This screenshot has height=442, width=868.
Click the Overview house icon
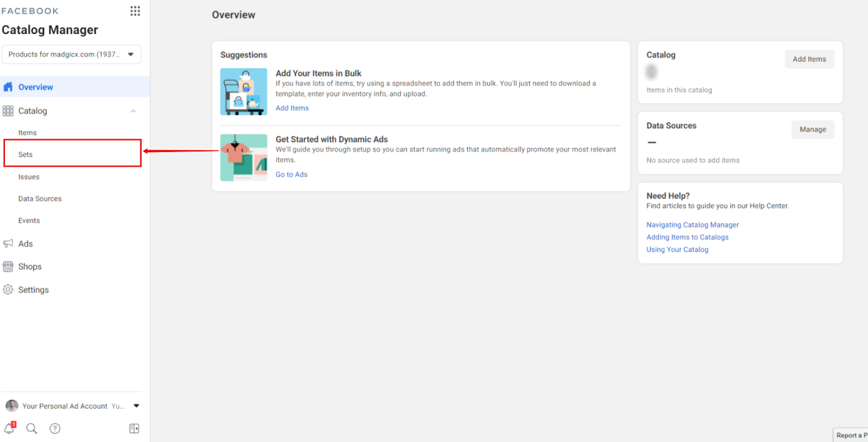[x=8, y=87]
